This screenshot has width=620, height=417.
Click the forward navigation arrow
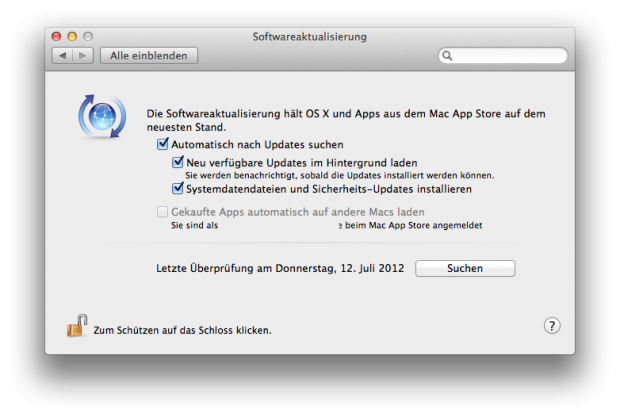coord(83,56)
